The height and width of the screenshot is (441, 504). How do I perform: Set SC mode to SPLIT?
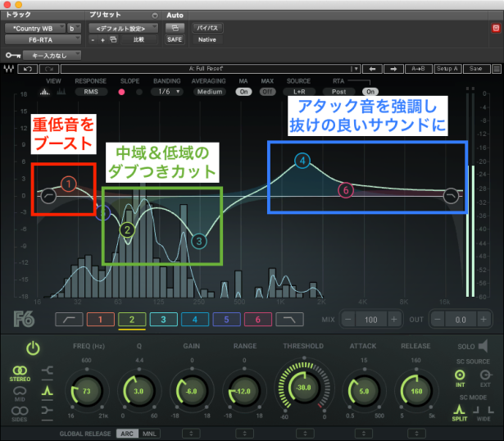pyautogui.click(x=459, y=412)
